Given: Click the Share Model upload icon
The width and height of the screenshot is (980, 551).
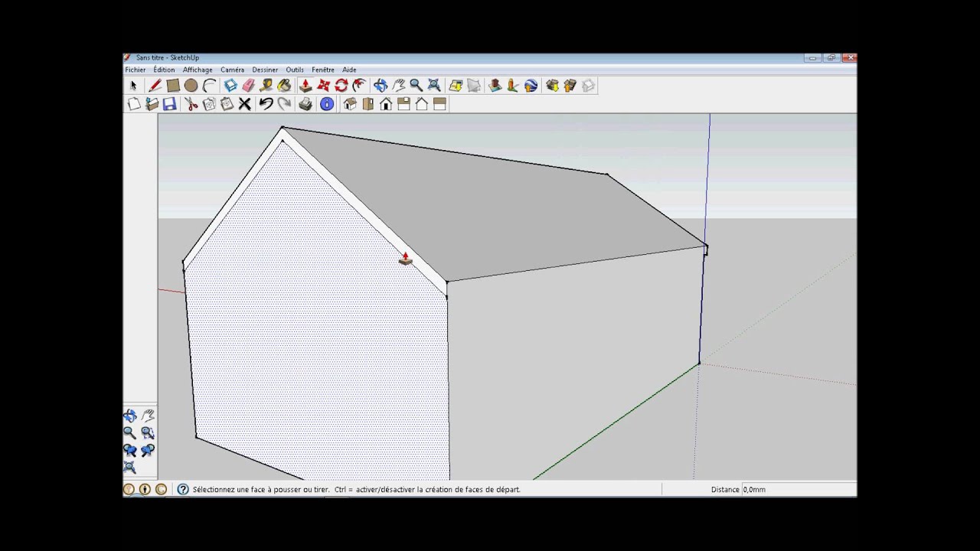Looking at the screenshot, I should click(570, 86).
